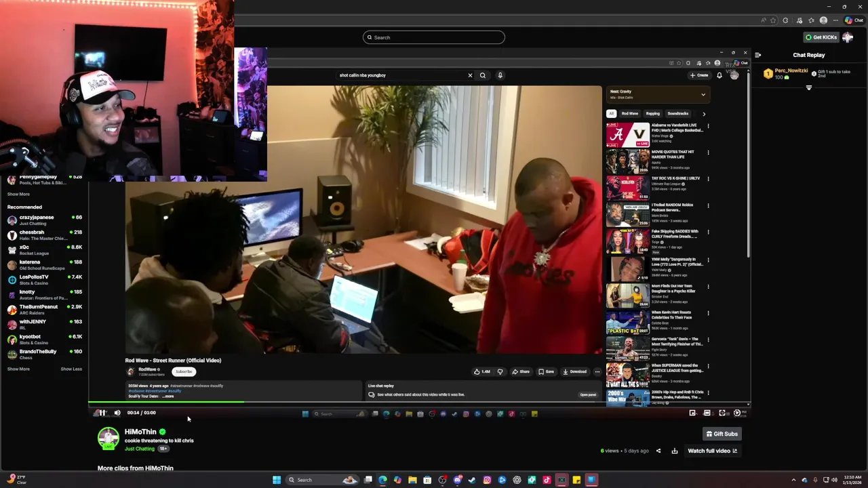Open the HiMoThin channel name link

click(x=140, y=432)
